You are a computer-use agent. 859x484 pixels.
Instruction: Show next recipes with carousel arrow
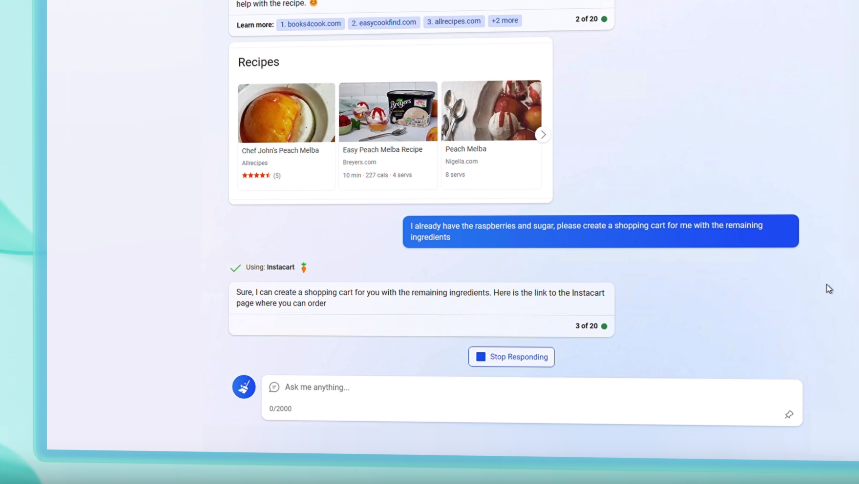tap(543, 134)
